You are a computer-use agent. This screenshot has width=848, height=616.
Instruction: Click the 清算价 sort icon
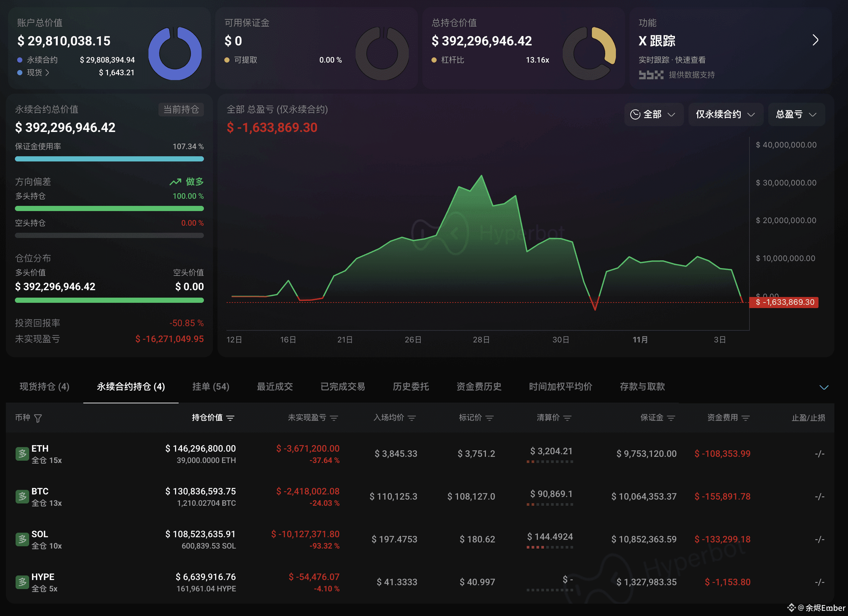(567, 418)
